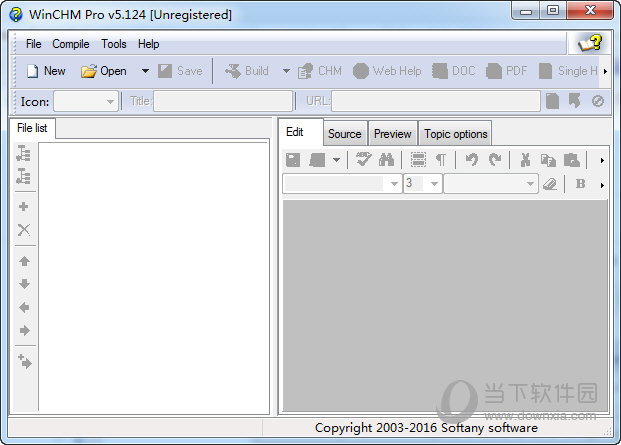The width and height of the screenshot is (621, 445).
Task: Click the paste icon
Action: [x=571, y=160]
